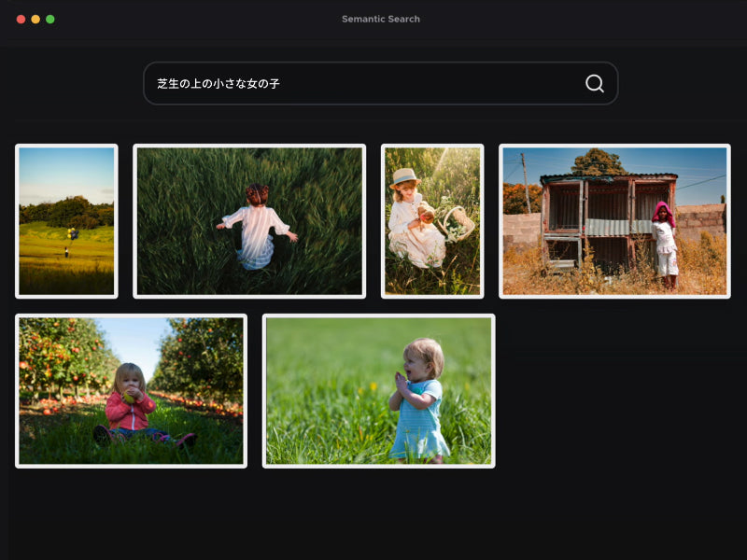Open the photo with the tin-roof shed
The width and height of the screenshot is (747, 560).
pyautogui.click(x=614, y=220)
